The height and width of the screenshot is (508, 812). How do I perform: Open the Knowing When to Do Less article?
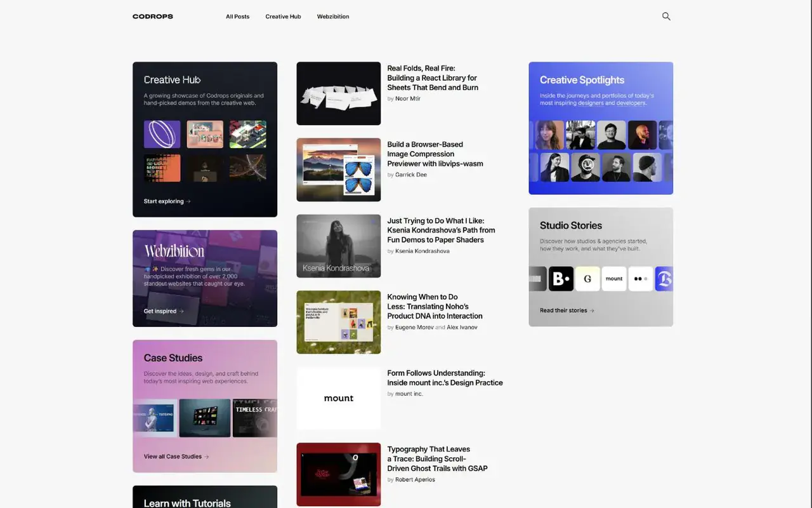tap(435, 307)
